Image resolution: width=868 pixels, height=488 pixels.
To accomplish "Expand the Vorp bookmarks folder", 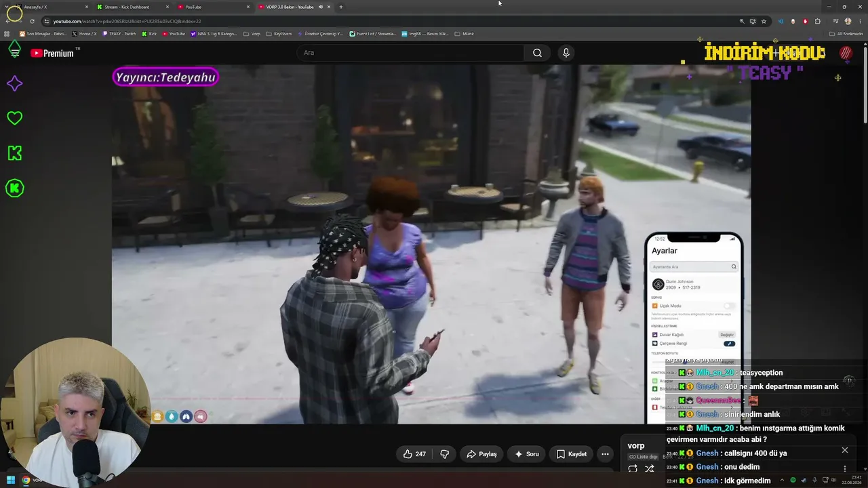I will [x=252, y=34].
